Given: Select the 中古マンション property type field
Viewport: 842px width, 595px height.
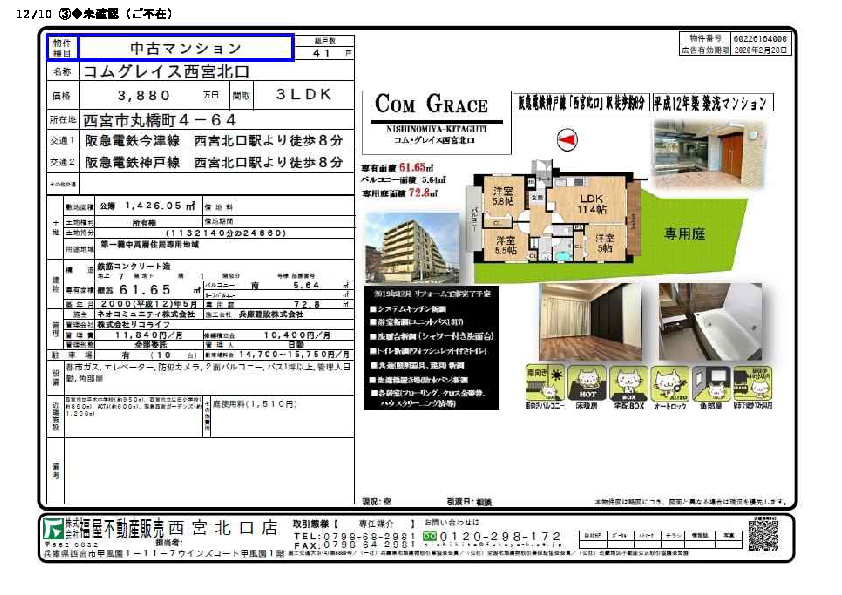Looking at the screenshot, I should tap(186, 48).
